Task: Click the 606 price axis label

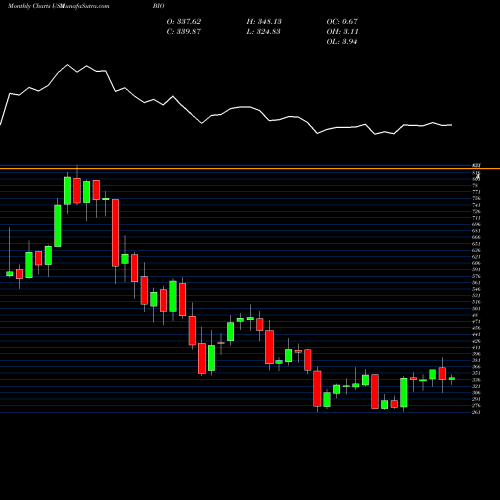Action: (x=476, y=263)
